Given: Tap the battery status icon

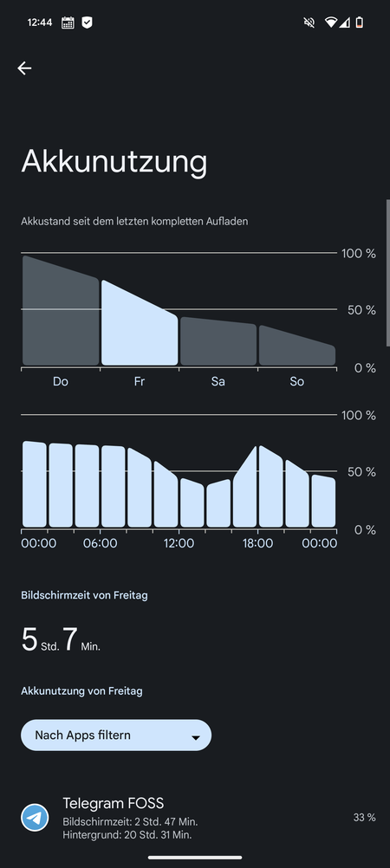Looking at the screenshot, I should pos(360,23).
